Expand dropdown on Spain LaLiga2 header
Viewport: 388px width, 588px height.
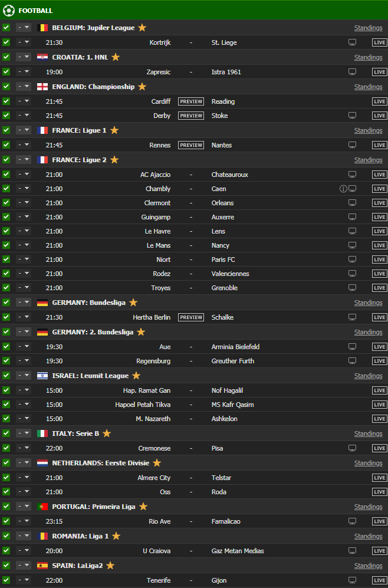tap(23, 566)
